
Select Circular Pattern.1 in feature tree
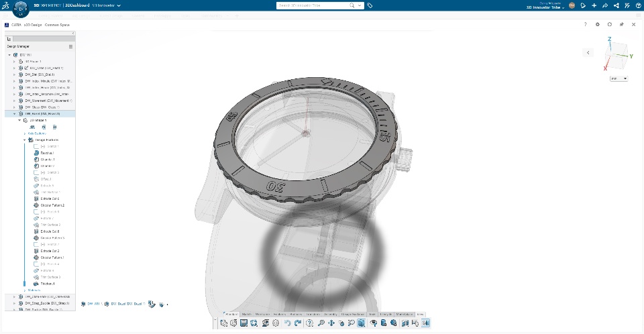click(x=52, y=258)
